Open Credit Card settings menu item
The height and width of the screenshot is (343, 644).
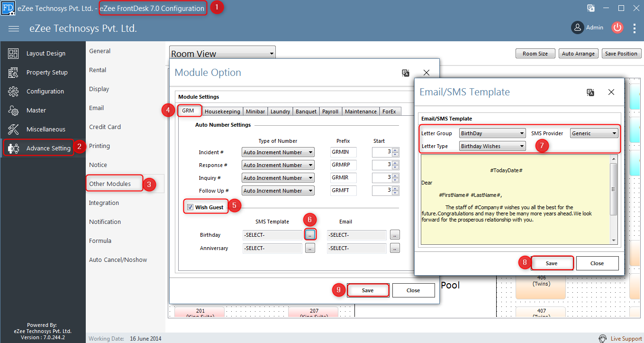[x=105, y=127]
